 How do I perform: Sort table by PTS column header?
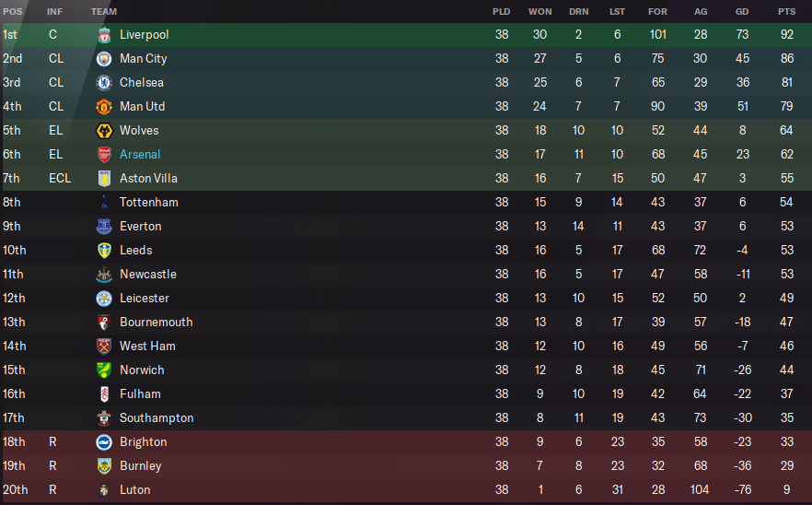(x=786, y=11)
